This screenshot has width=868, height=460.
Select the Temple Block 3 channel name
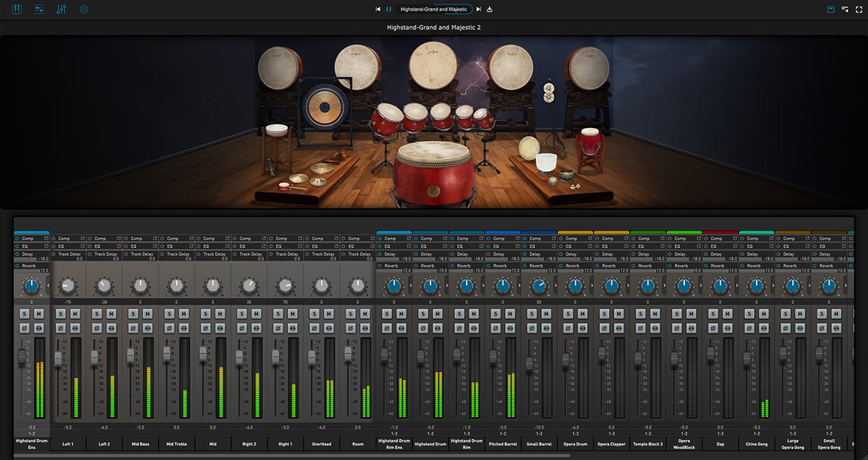(x=647, y=443)
